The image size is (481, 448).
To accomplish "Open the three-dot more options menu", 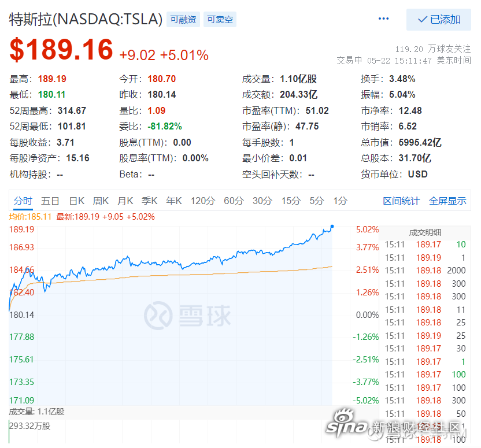I will (383, 18).
